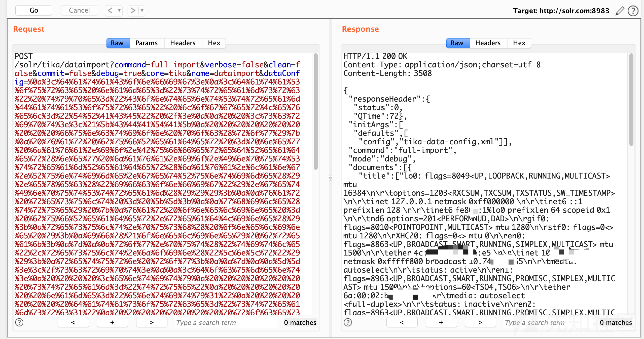
Task: Focus the Request search term field
Action: tap(226, 322)
